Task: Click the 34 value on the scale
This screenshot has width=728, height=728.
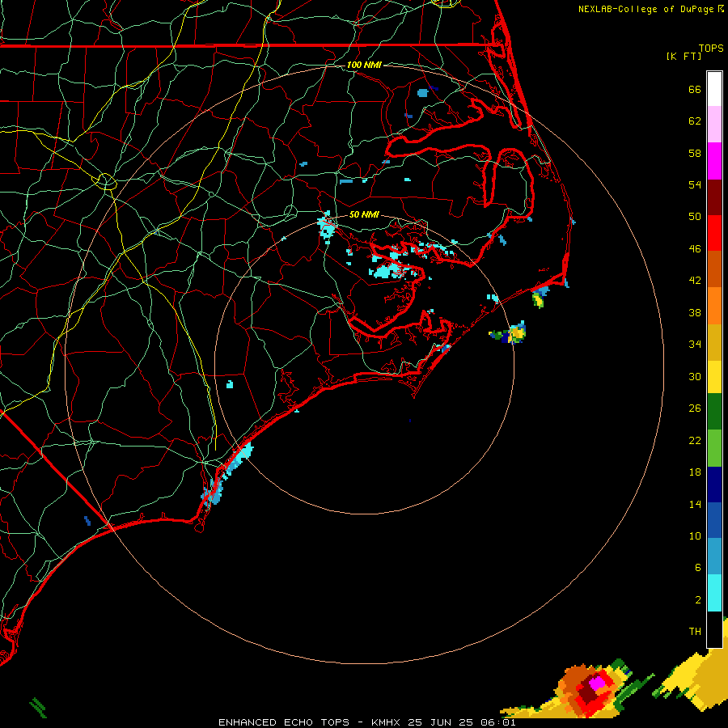Action: pyautogui.click(x=695, y=344)
